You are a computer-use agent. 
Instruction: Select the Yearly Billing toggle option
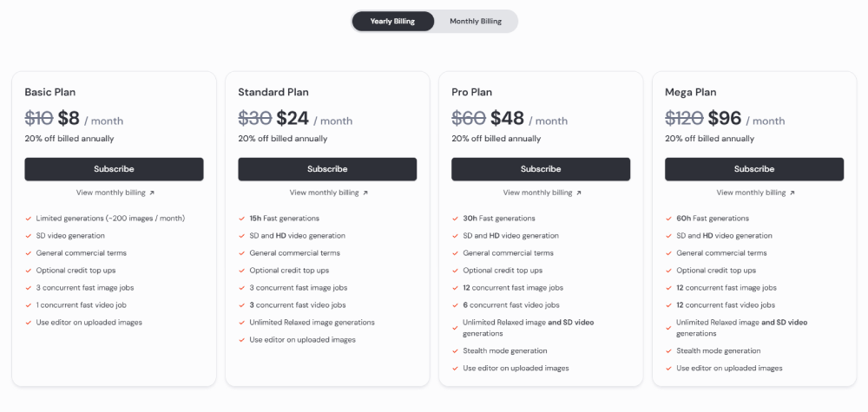[392, 22]
